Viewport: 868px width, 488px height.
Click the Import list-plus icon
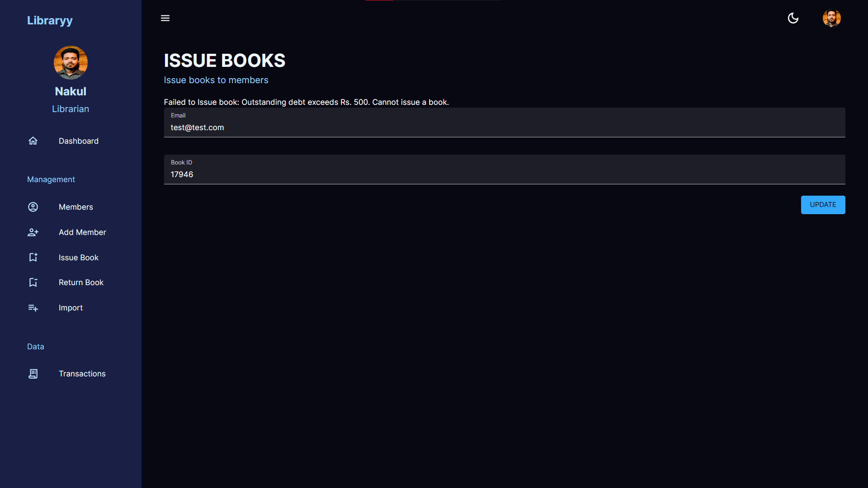tap(33, 308)
